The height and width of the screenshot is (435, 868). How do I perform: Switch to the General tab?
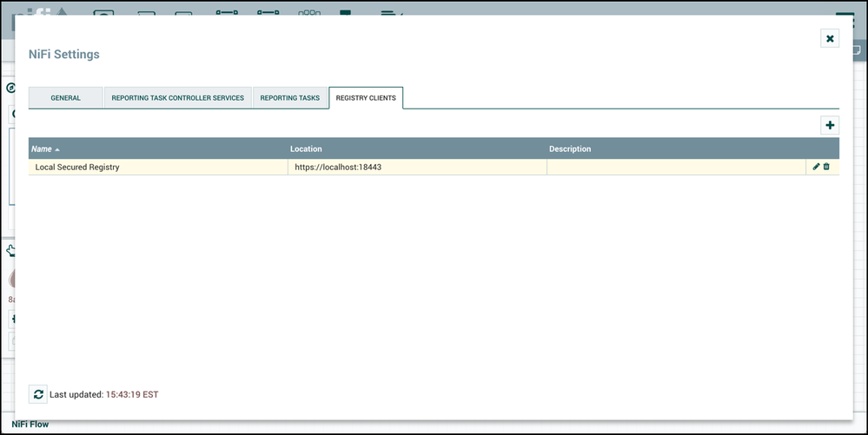point(65,97)
